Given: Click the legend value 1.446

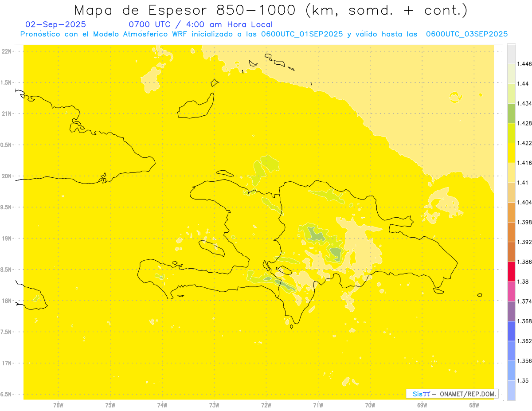Looking at the screenshot, I should coord(525,64).
